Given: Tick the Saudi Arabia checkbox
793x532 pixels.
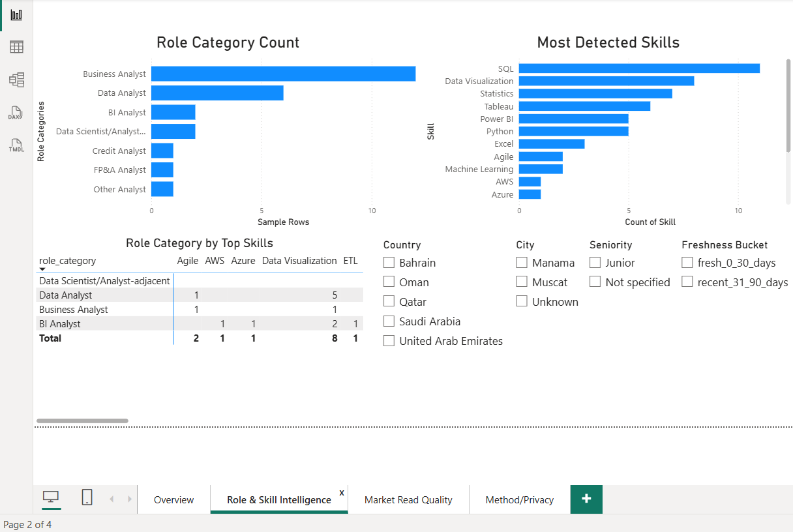Looking at the screenshot, I should point(389,321).
